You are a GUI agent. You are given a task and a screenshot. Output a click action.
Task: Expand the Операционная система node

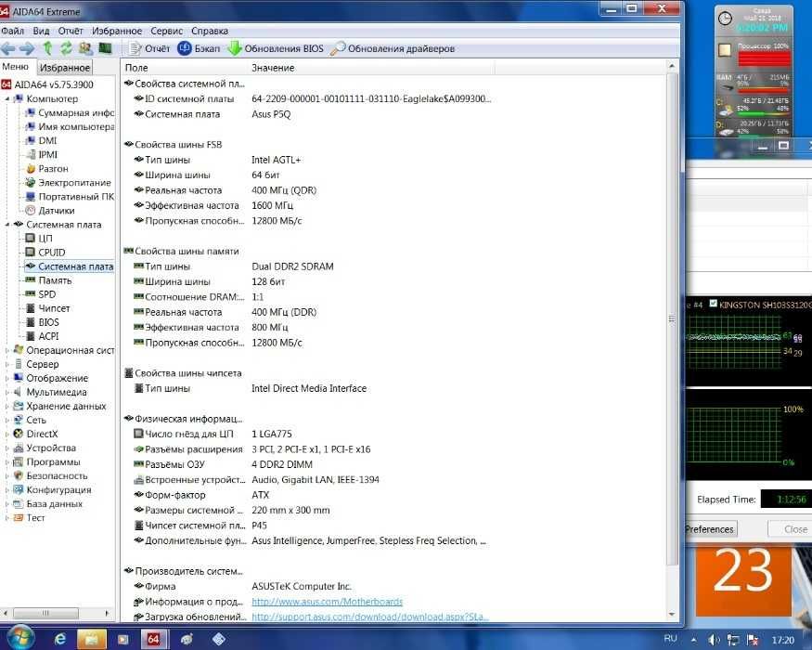(7, 351)
